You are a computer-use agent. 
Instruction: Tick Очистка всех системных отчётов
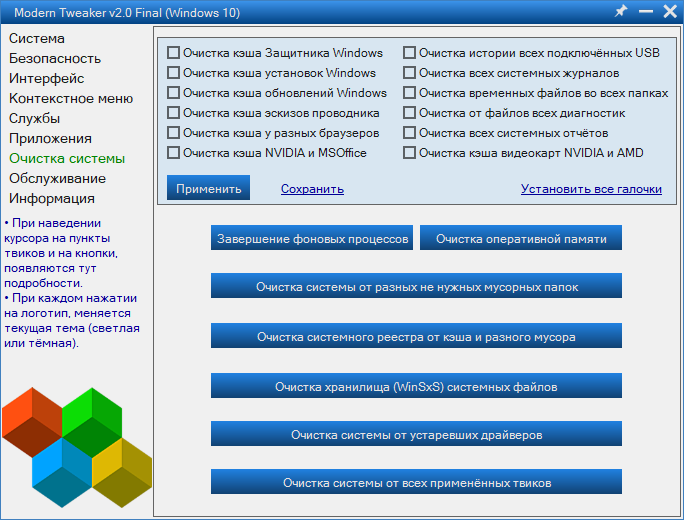409,133
